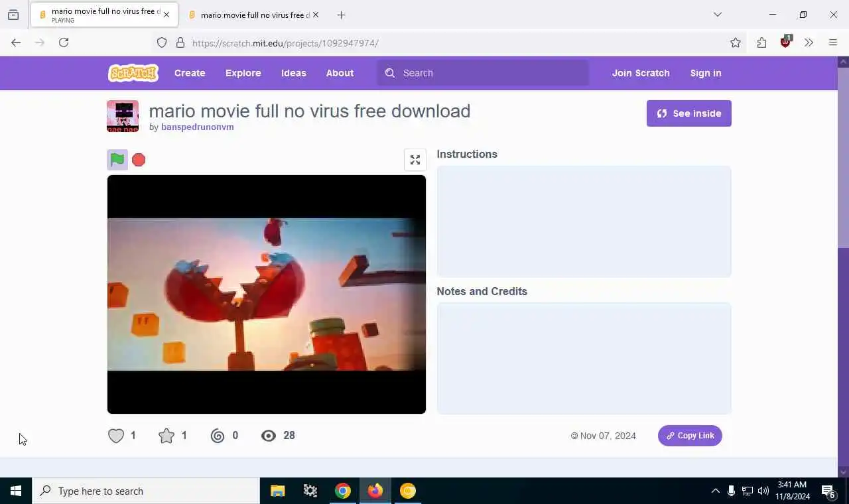Open the yellow circle taskbar app
This screenshot has height=504, width=849.
[408, 491]
